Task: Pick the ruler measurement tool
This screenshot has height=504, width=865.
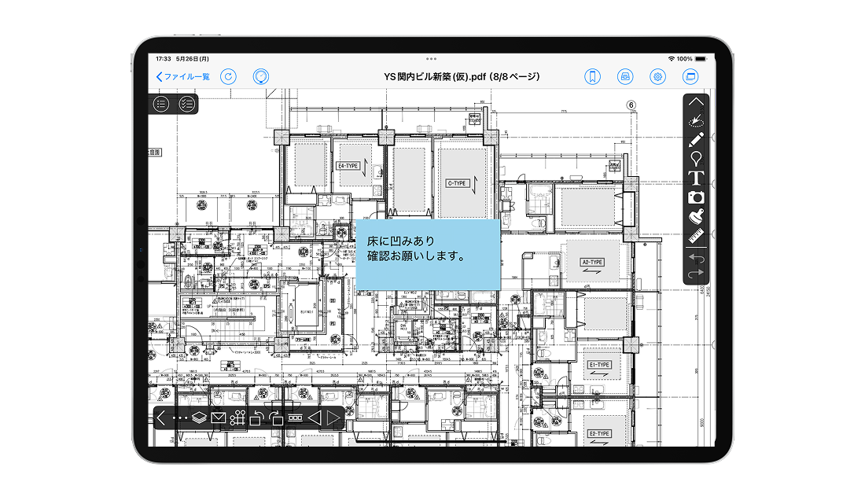Action: tap(696, 235)
